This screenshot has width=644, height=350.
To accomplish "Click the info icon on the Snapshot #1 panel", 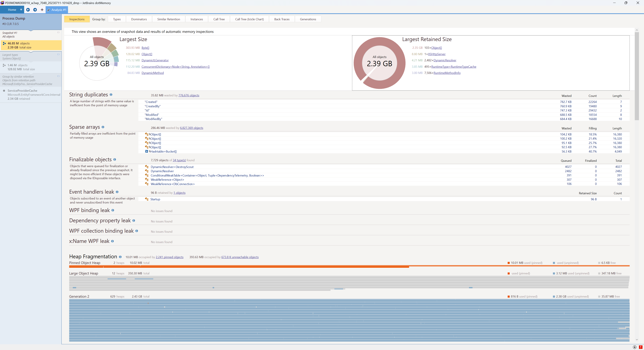I will (x=58, y=33).
